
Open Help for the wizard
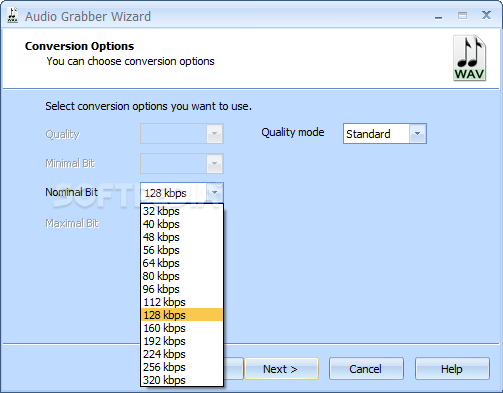(452, 369)
